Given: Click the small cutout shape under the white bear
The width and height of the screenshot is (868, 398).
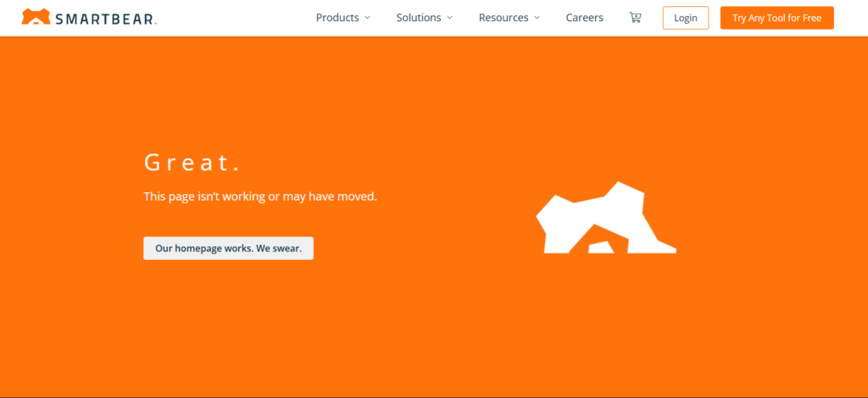Looking at the screenshot, I should tap(601, 247).
